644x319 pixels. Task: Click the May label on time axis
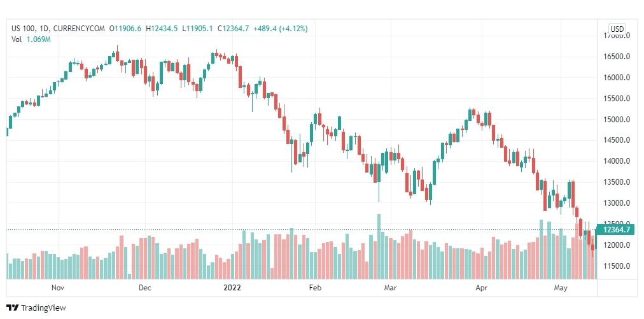560,288
